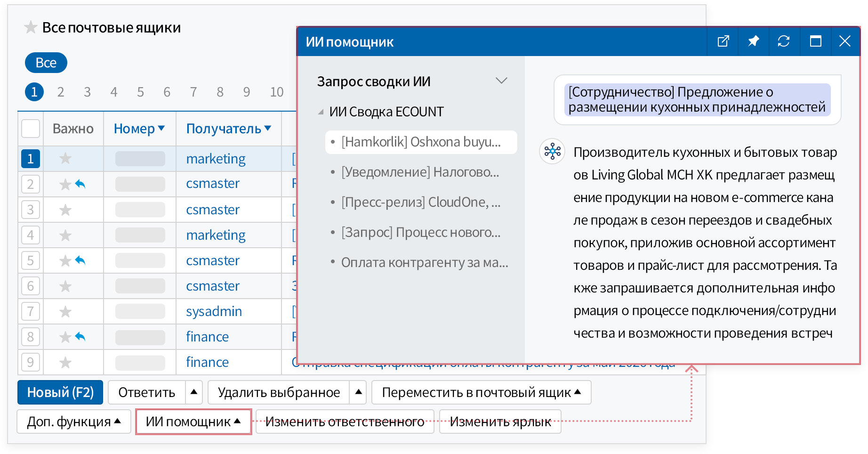Favorite the 'Все почтовые ящики' star

click(31, 27)
